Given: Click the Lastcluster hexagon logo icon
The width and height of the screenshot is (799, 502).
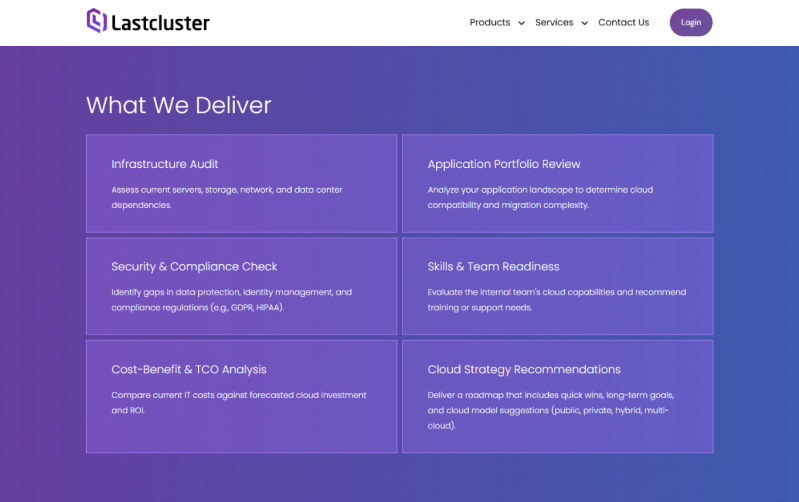Looking at the screenshot, I should click(x=96, y=21).
